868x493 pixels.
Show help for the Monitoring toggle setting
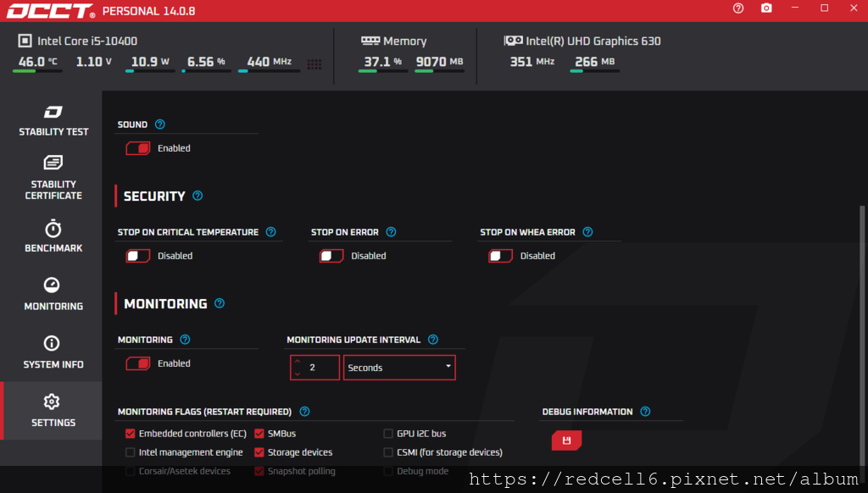[185, 339]
